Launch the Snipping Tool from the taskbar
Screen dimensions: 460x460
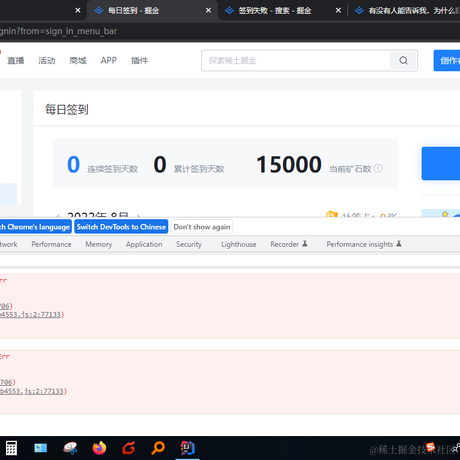[x=70, y=448]
